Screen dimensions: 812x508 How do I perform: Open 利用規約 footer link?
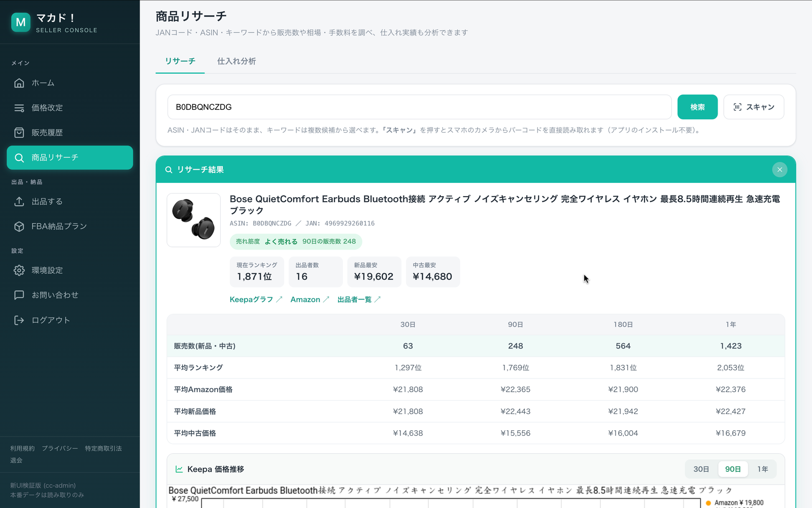pyautogui.click(x=22, y=449)
